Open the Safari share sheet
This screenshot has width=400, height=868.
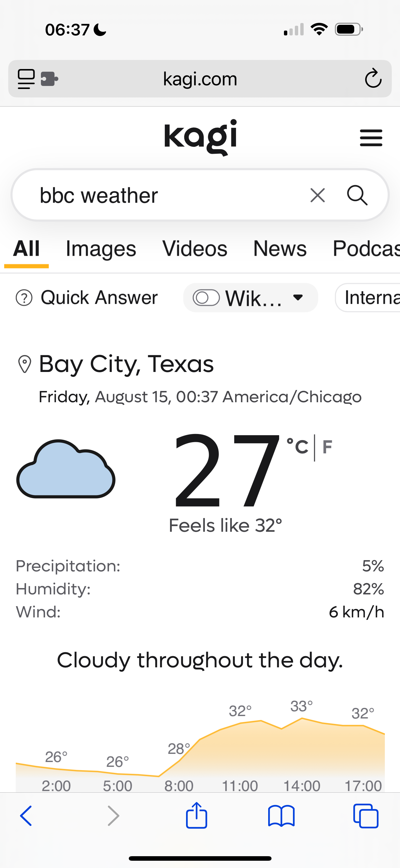pyautogui.click(x=196, y=815)
